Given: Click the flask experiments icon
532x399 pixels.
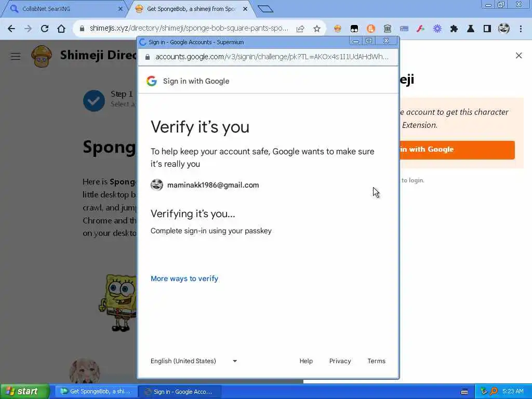Looking at the screenshot, I should 471,29.
